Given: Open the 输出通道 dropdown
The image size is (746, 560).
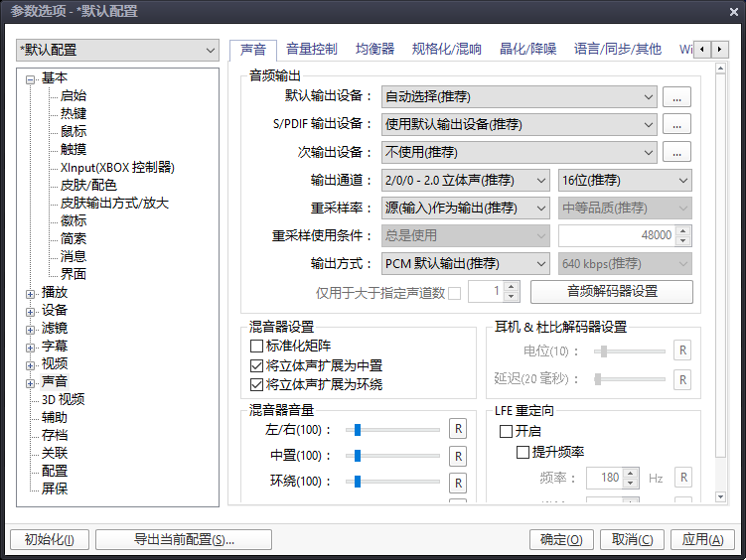Looking at the screenshot, I should 466,181.
